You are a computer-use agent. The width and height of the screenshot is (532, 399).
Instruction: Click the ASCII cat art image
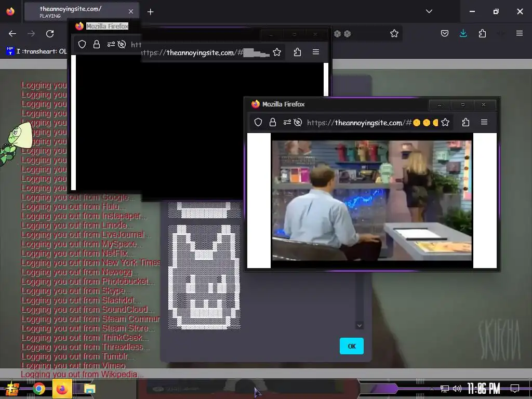[x=204, y=276]
